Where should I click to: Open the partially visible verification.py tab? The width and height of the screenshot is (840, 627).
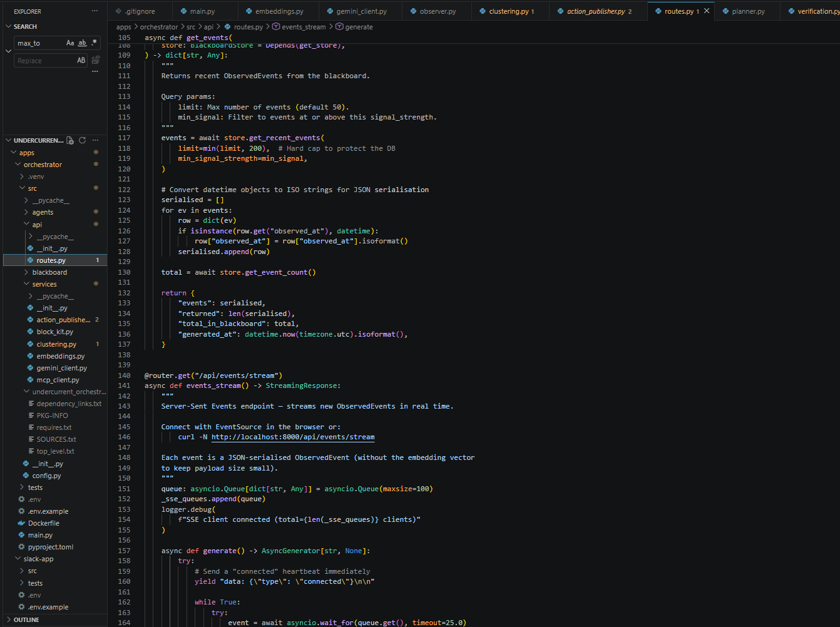pos(813,11)
